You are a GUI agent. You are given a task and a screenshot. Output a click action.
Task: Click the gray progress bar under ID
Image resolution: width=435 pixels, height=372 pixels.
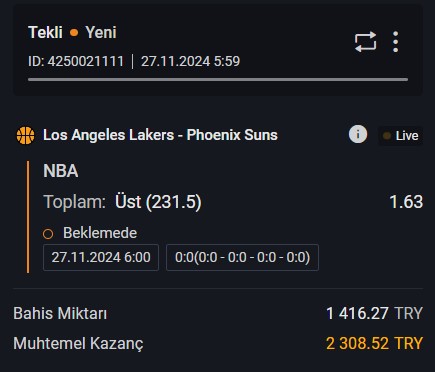pos(218,80)
